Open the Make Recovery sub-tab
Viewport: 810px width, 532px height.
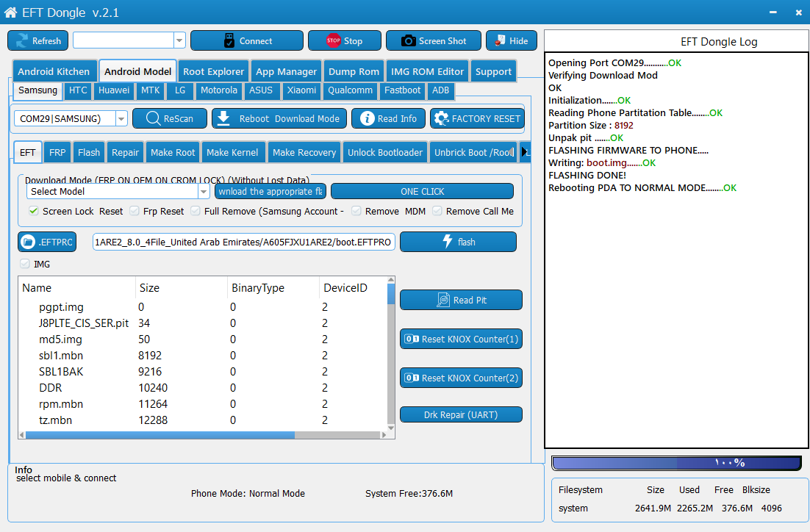click(x=304, y=152)
